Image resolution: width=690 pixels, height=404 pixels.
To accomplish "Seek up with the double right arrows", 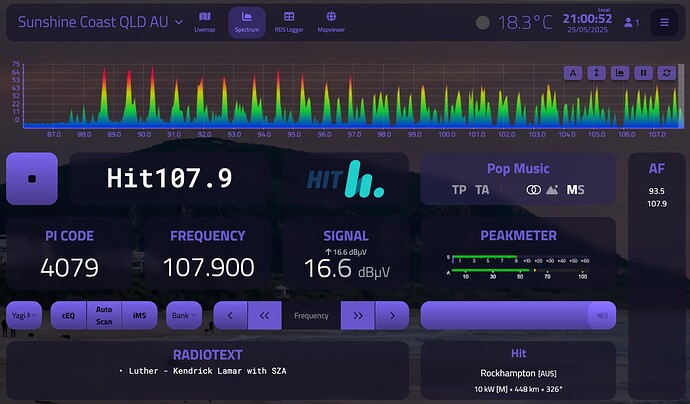I will (358, 316).
